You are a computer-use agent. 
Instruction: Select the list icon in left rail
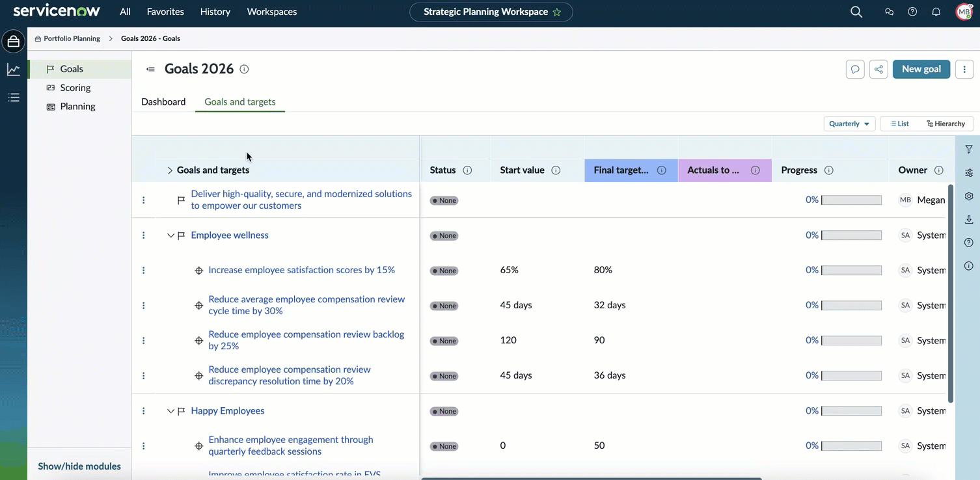[13, 98]
